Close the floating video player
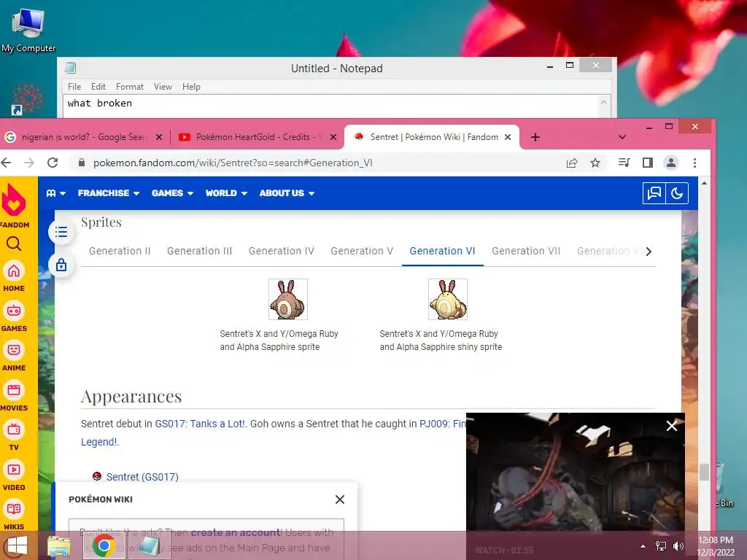Viewport: 747px width, 560px height. [671, 426]
